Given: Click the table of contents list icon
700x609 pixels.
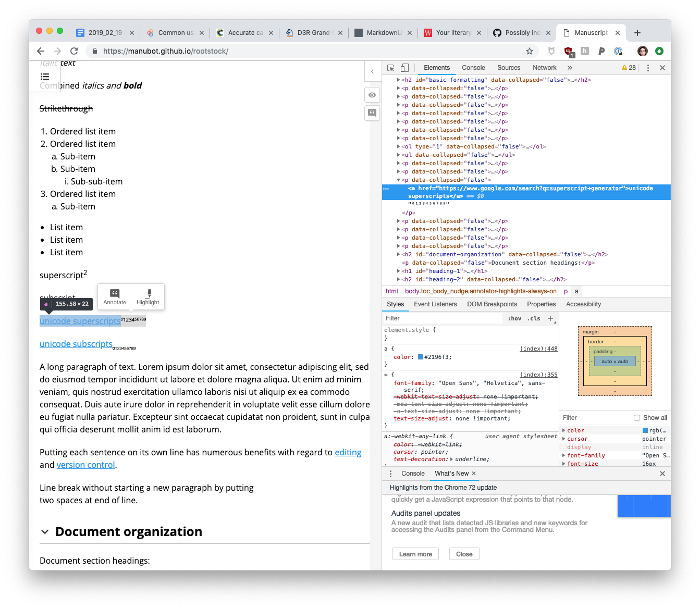Looking at the screenshot, I should [x=45, y=77].
